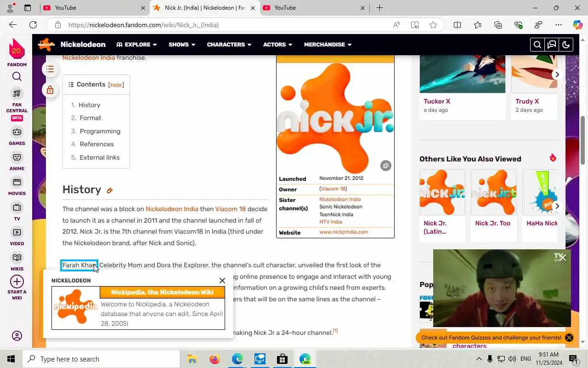Image resolution: width=588 pixels, height=368 pixels.
Task: Open Microsoft Store from taskbar
Action: (282, 359)
